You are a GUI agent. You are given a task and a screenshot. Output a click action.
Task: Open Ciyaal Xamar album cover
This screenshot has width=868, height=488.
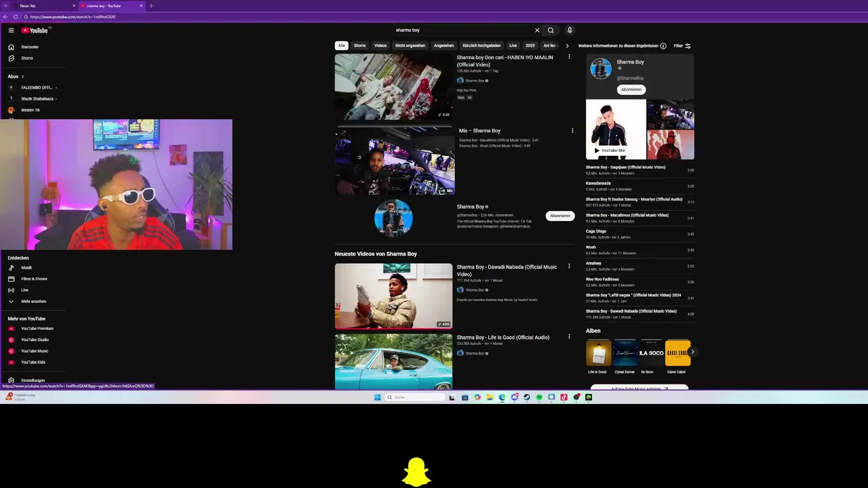coord(625,353)
